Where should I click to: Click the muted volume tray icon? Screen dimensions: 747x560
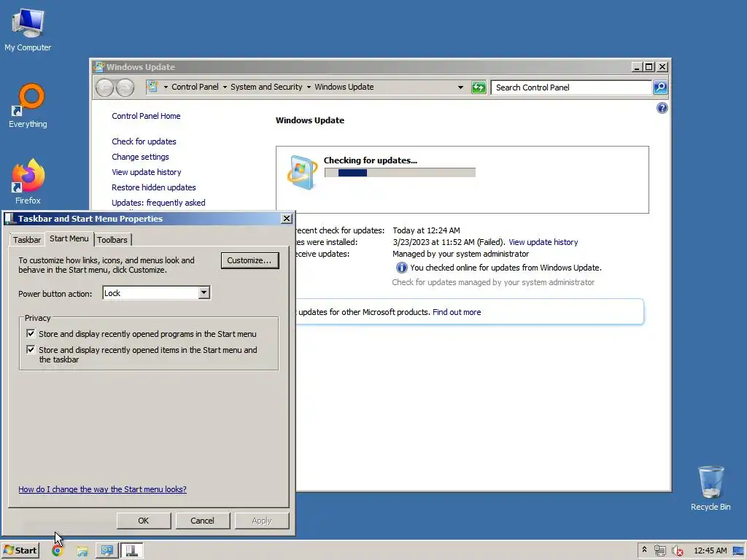point(677,551)
